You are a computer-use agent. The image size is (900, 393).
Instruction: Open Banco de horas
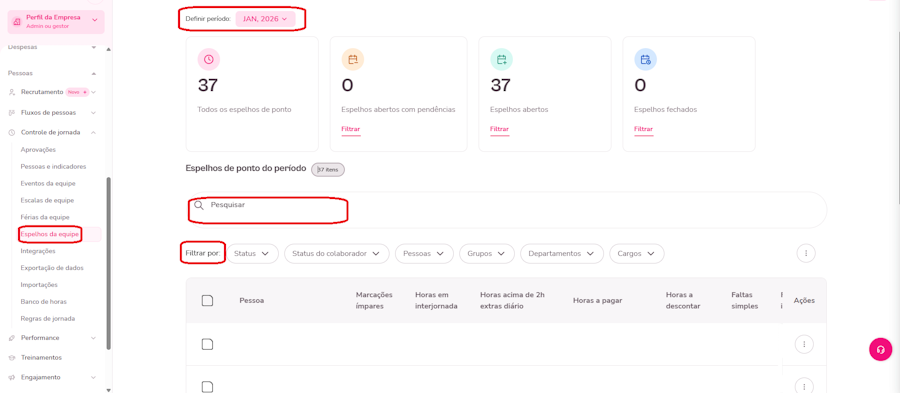tap(44, 301)
